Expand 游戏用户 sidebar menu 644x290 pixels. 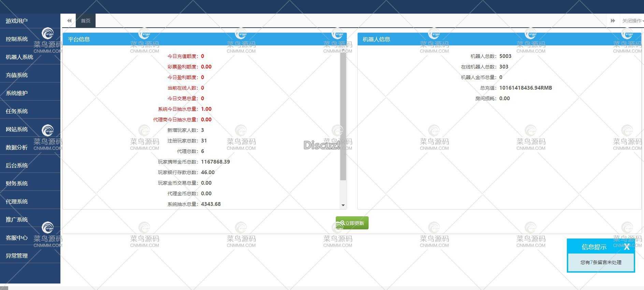[17, 21]
